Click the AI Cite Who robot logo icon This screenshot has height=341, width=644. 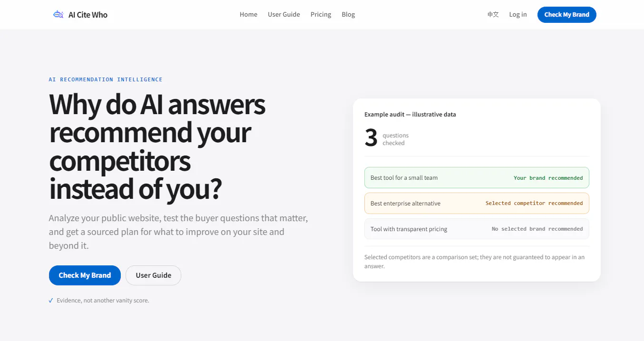(59, 15)
